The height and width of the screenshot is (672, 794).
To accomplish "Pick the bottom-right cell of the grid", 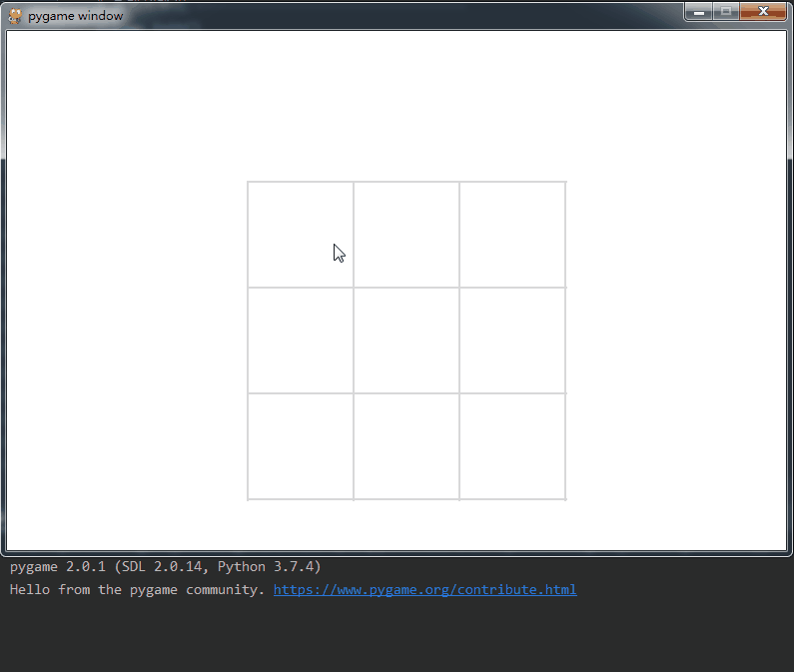I will [512, 446].
